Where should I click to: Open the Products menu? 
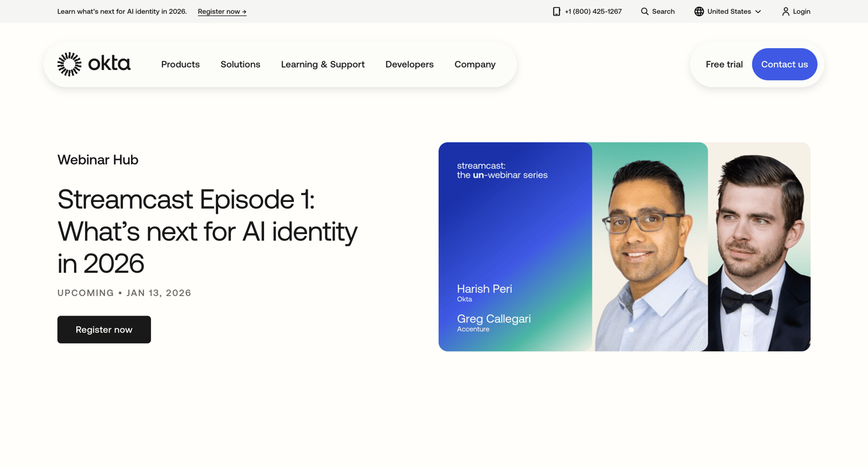coord(180,64)
